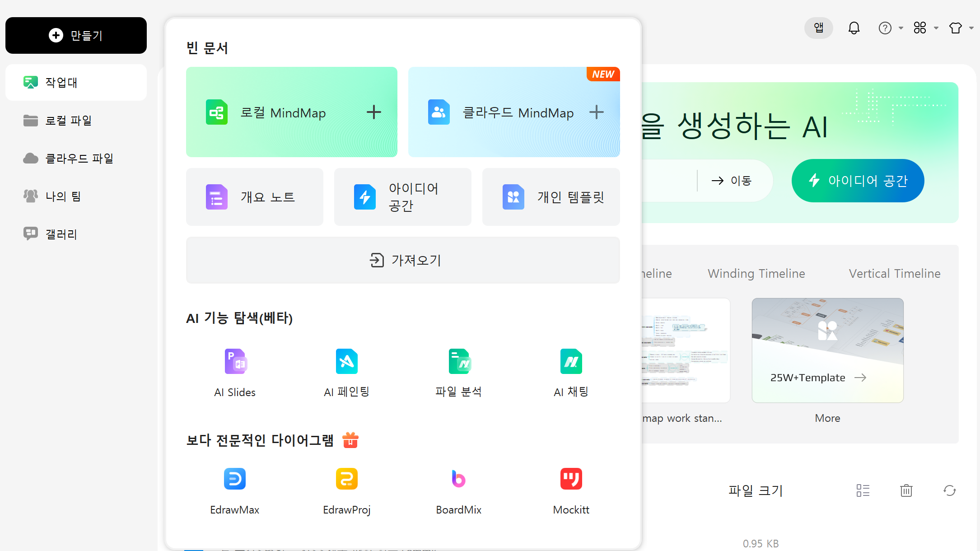Expand the help dropdown arrow
The image size is (980, 551).
coord(901,28)
